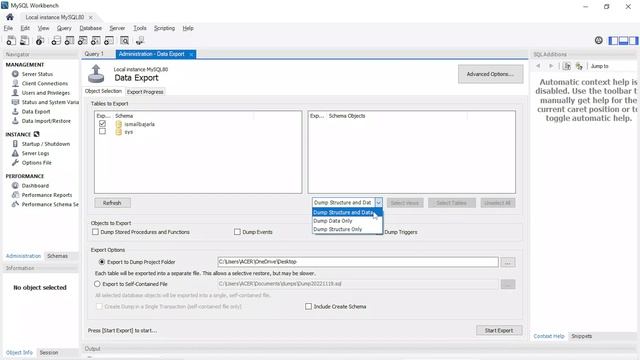Reconnect to DBMS toolbar icon

(x=140, y=40)
